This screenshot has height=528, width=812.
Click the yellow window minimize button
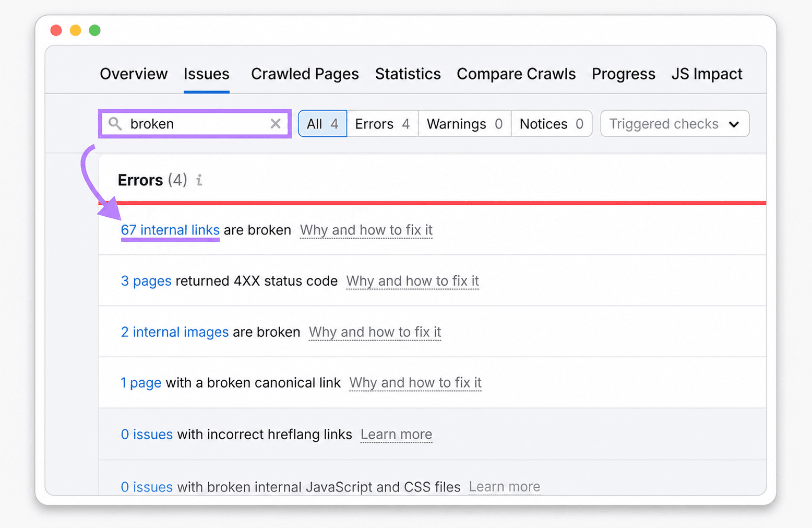pyautogui.click(x=75, y=30)
